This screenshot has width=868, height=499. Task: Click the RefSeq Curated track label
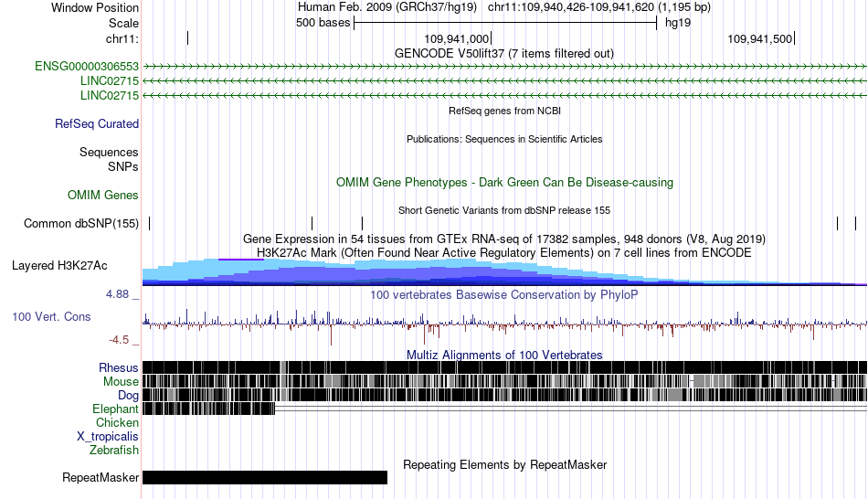[97, 124]
